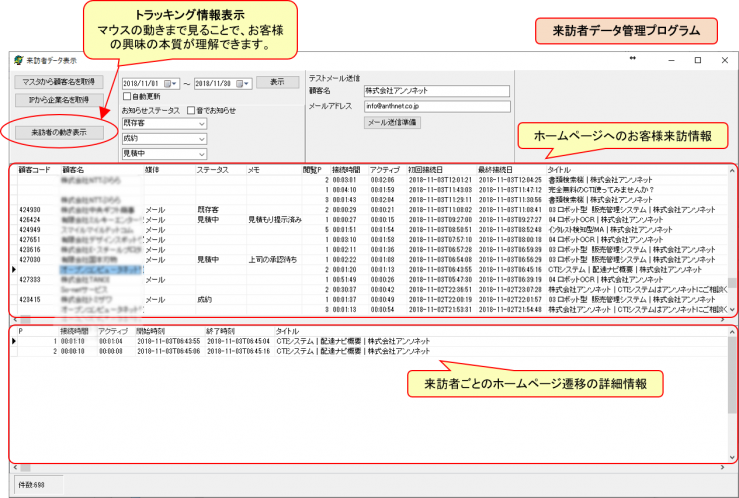Sort by the 媒体 column header
The width and height of the screenshot is (739, 498).
tap(152, 170)
